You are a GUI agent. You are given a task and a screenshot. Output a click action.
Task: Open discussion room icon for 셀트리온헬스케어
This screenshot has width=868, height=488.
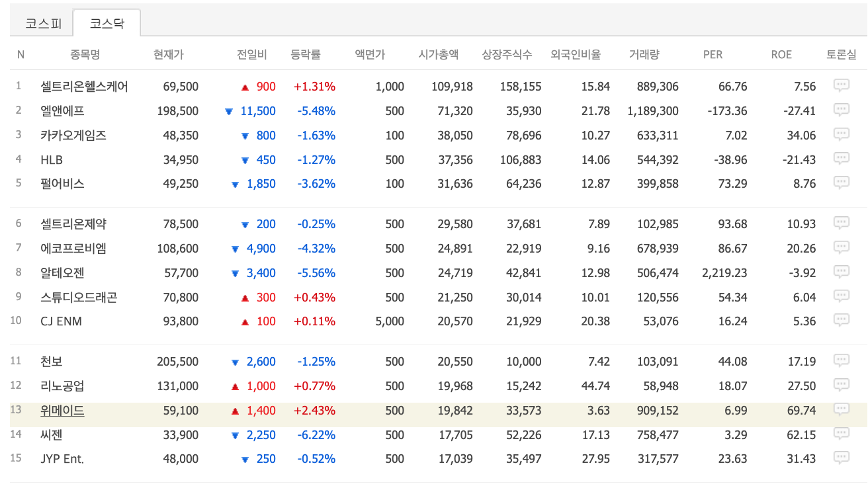pyautogui.click(x=841, y=85)
